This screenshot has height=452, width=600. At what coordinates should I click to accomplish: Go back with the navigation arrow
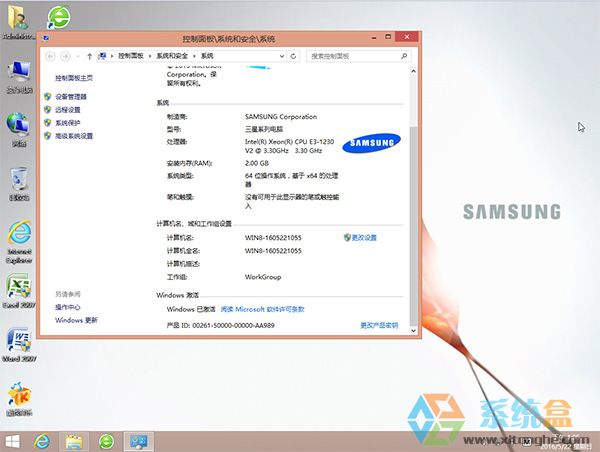(x=50, y=56)
